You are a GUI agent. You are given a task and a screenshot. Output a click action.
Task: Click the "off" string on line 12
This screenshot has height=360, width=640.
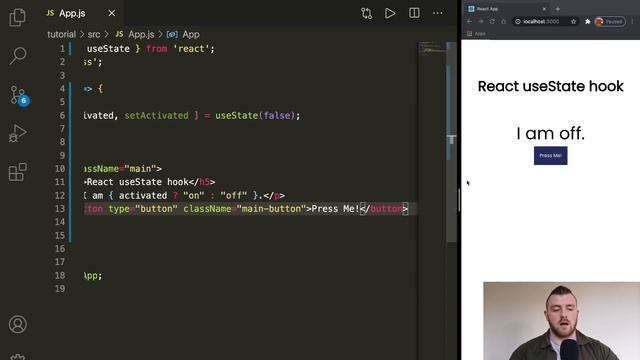233,196
